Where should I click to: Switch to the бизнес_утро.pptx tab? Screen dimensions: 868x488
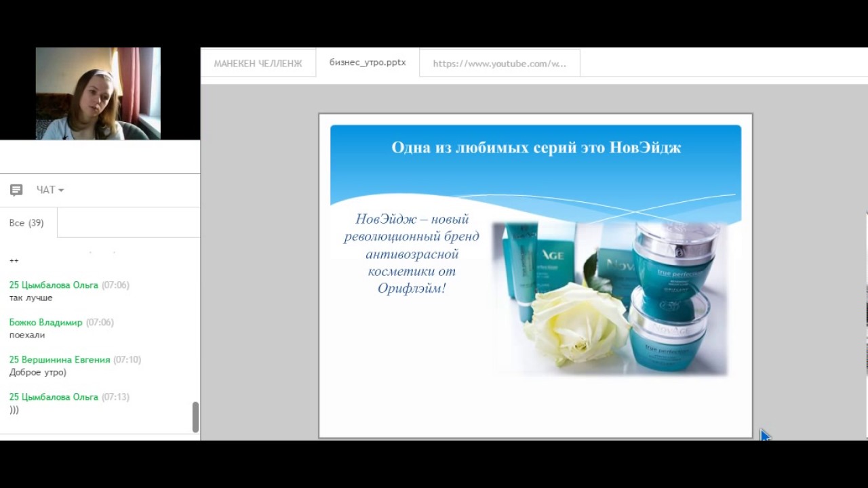368,62
